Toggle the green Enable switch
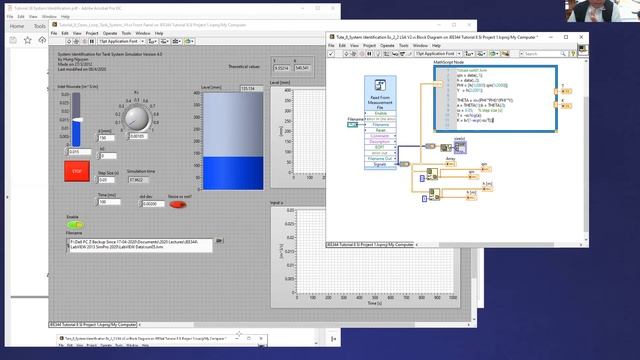The image size is (640, 360). (75, 224)
